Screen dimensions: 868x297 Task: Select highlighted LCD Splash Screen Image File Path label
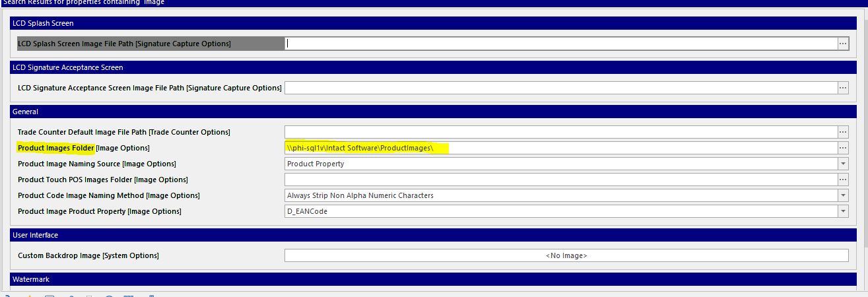[x=124, y=44]
